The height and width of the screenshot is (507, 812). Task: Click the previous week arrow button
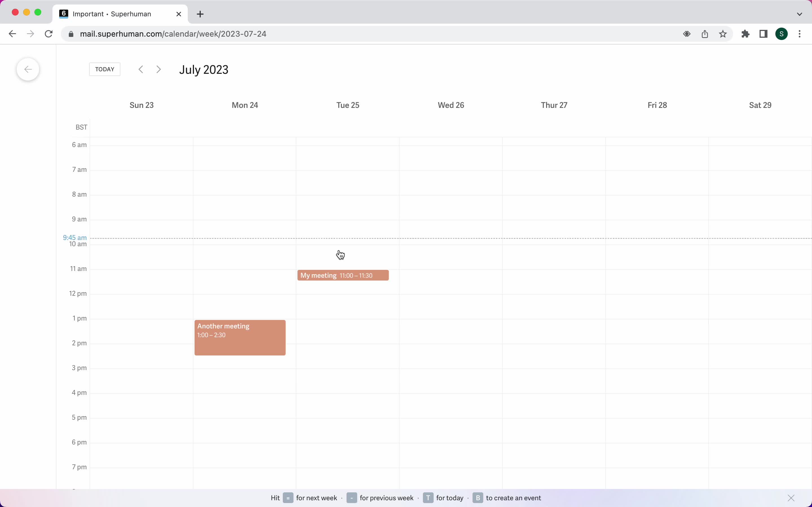click(140, 69)
